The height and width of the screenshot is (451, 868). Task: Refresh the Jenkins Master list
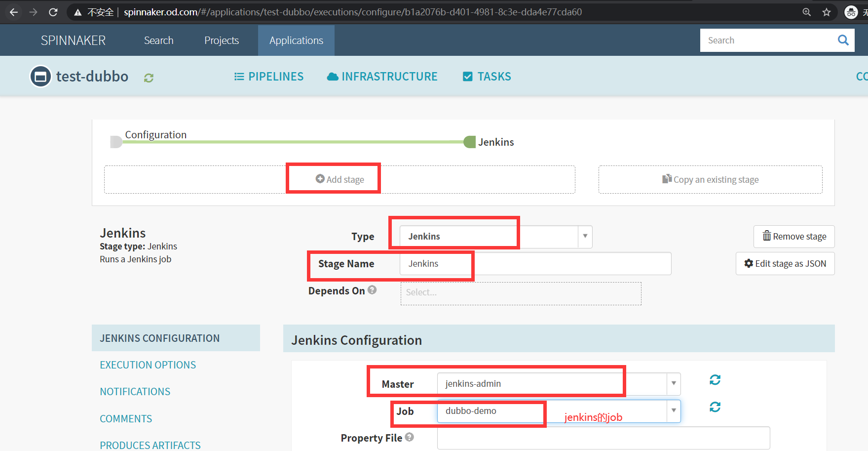click(x=715, y=380)
